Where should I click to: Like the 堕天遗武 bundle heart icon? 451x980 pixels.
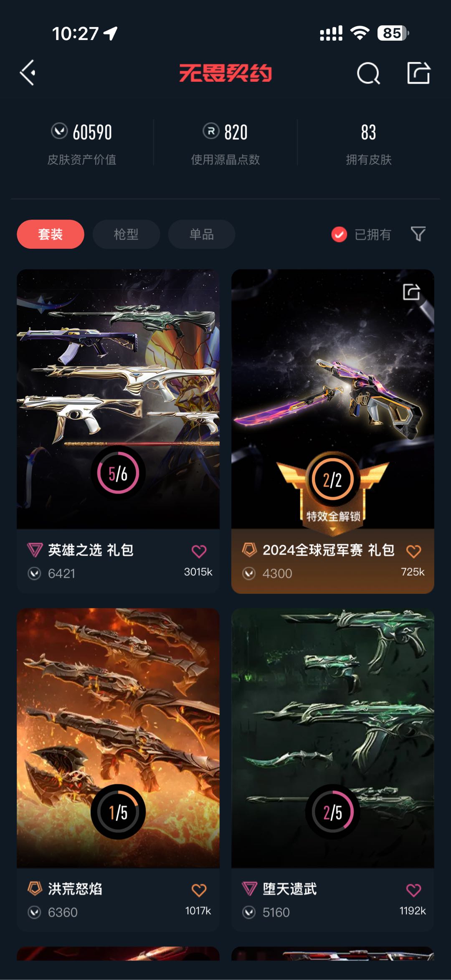(x=413, y=890)
